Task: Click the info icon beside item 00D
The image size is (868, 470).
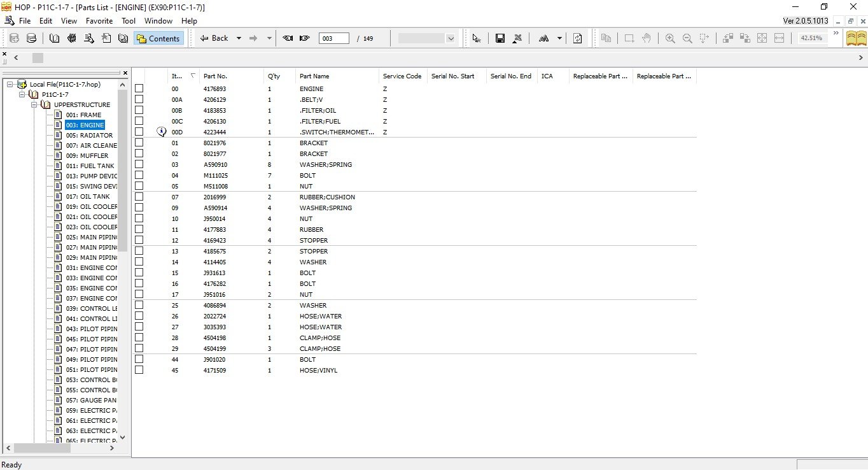Action: pyautogui.click(x=162, y=132)
